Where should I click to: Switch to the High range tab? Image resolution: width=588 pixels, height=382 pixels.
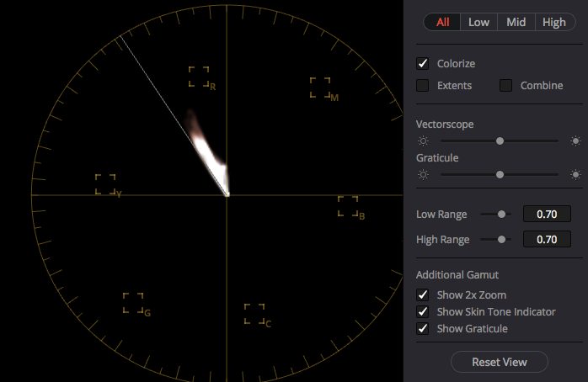pos(554,23)
